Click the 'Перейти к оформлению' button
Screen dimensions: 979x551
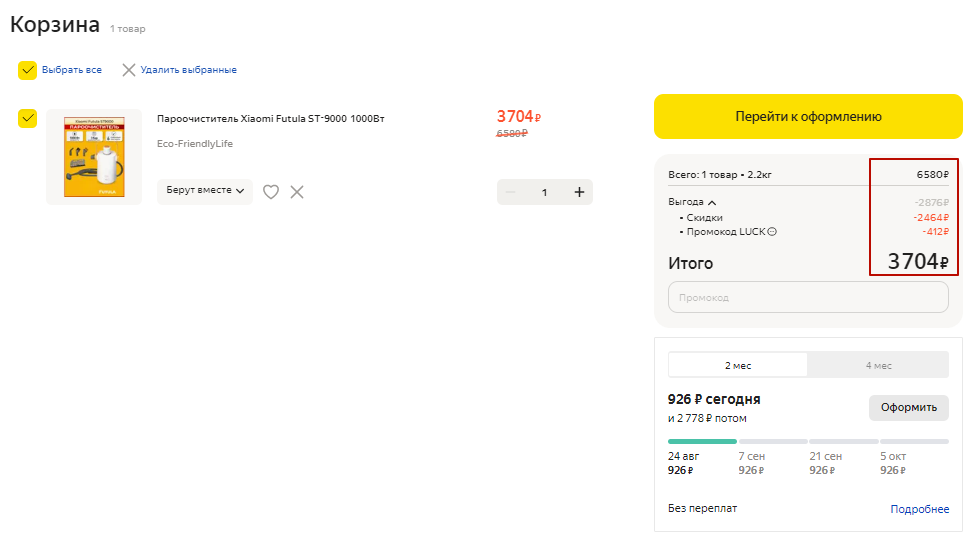[808, 116]
